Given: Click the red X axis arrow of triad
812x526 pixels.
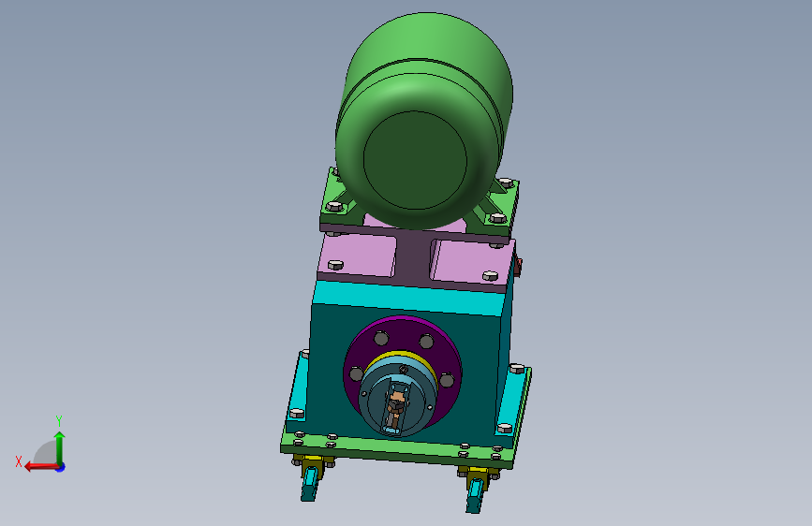Looking at the screenshot, I should (40, 467).
